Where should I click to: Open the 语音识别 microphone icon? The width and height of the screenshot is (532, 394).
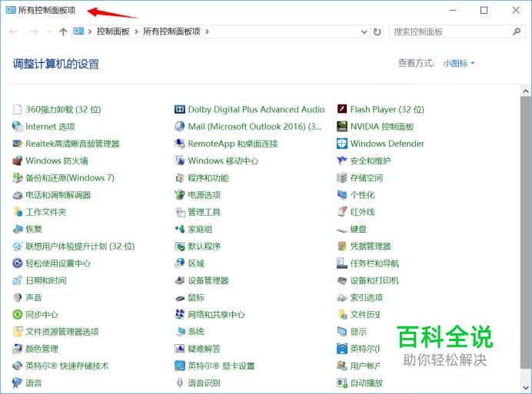(180, 382)
